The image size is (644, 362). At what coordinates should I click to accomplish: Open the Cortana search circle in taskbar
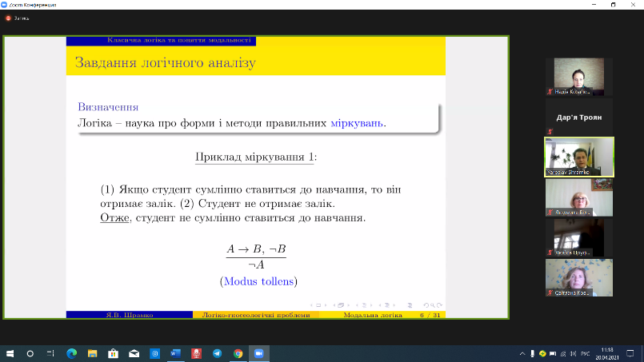(30, 352)
